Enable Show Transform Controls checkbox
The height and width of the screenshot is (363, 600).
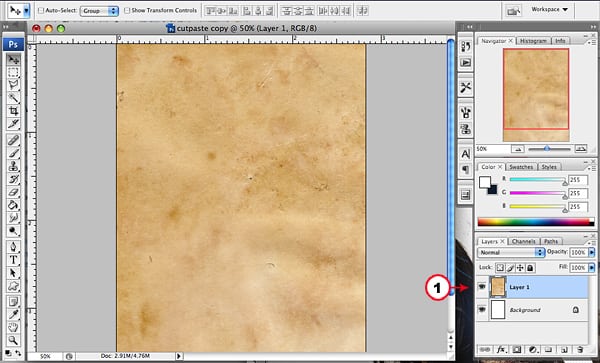pyautogui.click(x=127, y=11)
